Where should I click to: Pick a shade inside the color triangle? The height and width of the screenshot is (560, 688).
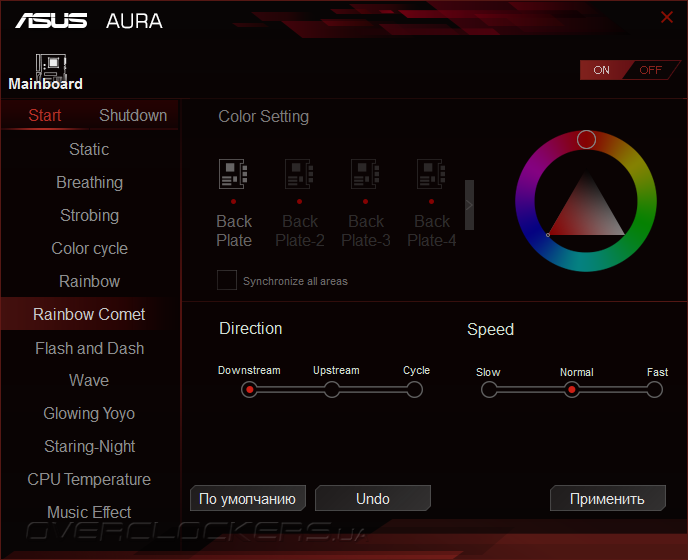point(586,214)
